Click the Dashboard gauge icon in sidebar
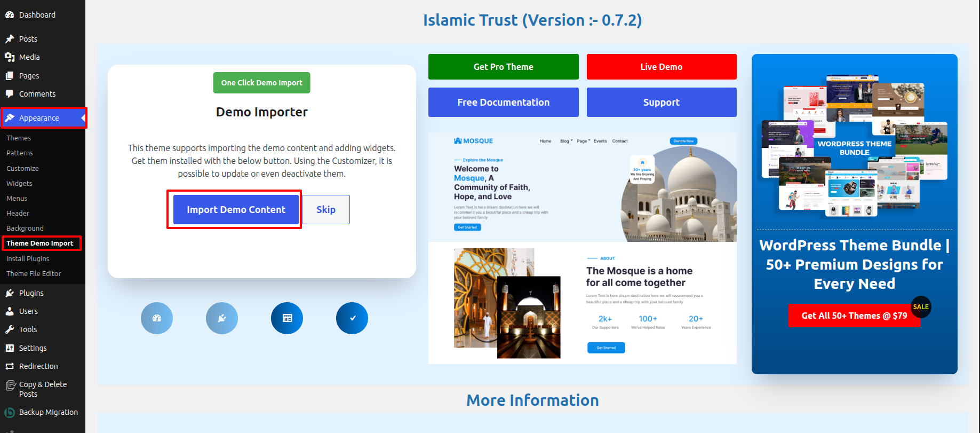 pos(10,15)
